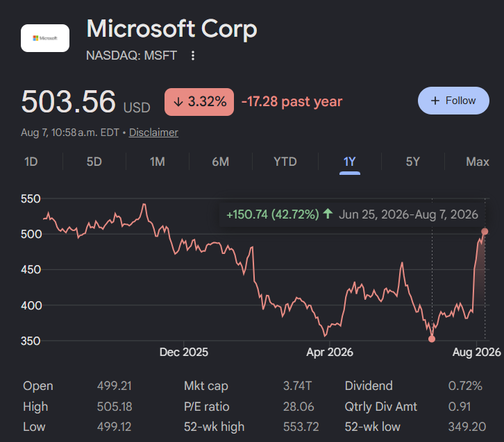Click the Qtrly Div Amt value 0.91
The height and width of the screenshot is (442, 504).
click(460, 407)
